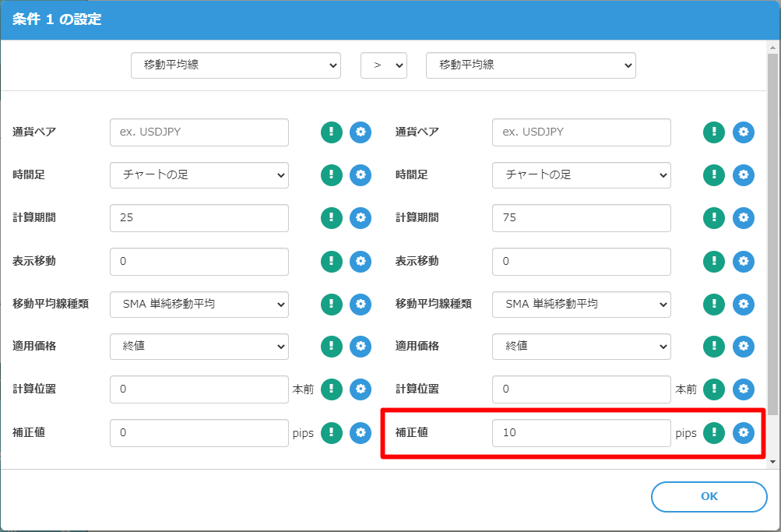This screenshot has width=781, height=532.
Task: Click blue gear icon beside right 通貨ペア
Action: pos(744,132)
